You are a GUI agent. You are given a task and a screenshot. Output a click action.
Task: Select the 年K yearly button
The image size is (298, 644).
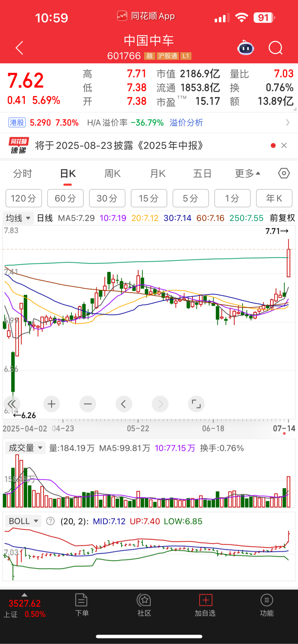tap(274, 198)
